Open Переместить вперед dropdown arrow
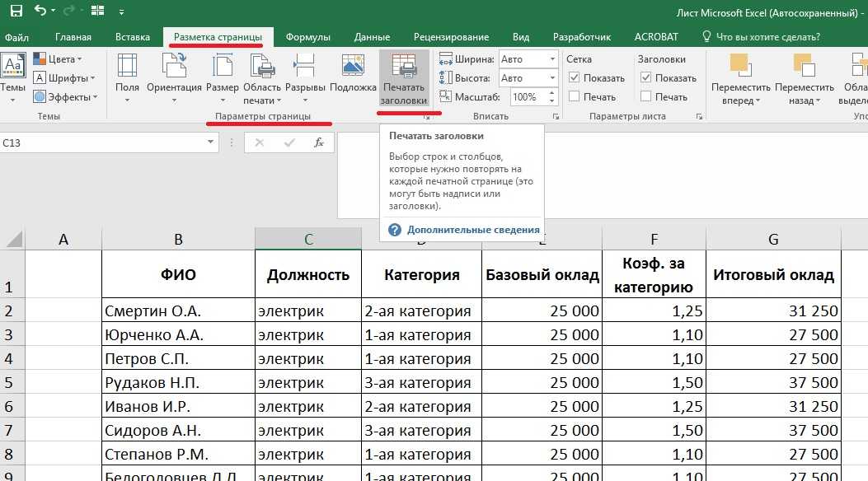The height and width of the screenshot is (481, 868). 758,100
